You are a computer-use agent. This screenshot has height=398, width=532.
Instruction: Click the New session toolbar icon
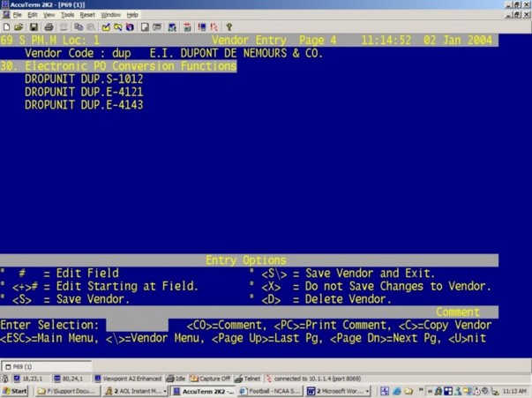6,27
